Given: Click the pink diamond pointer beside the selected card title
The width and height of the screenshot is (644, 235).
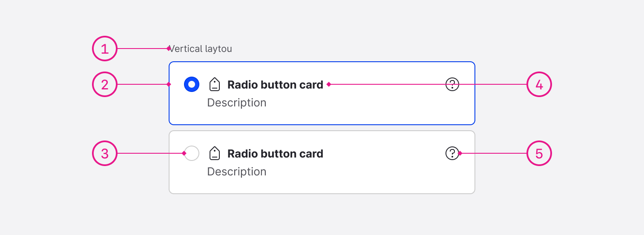Looking at the screenshot, I should (x=329, y=84).
